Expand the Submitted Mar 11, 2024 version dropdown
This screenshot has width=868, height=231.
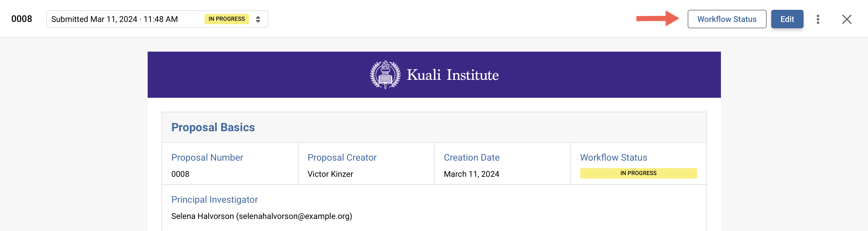(114, 19)
